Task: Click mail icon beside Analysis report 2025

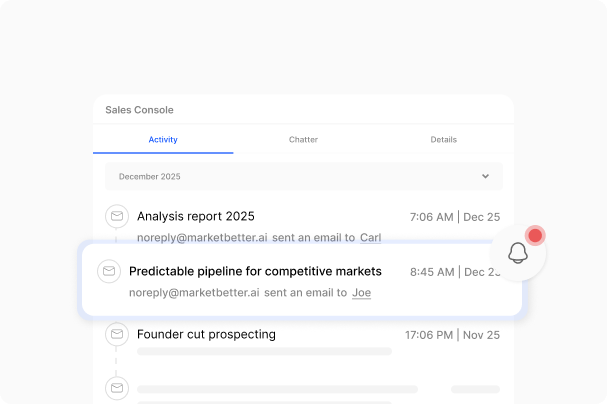Action: click(x=118, y=216)
